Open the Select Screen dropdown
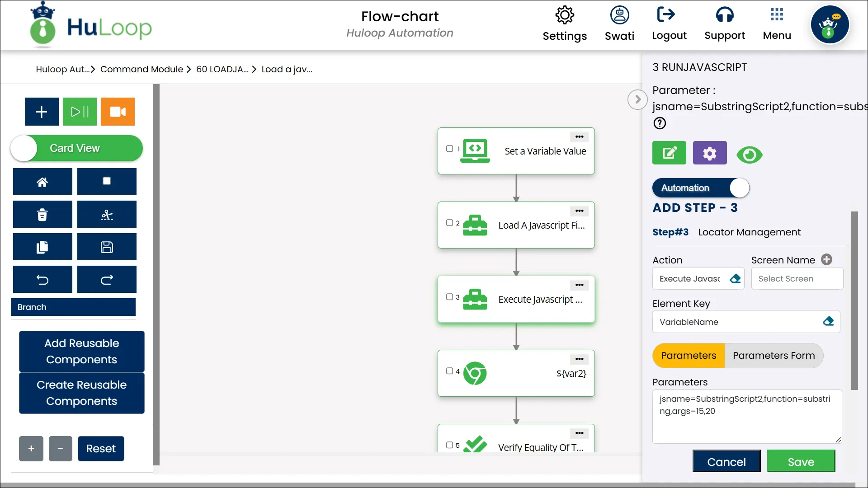 pyautogui.click(x=797, y=279)
